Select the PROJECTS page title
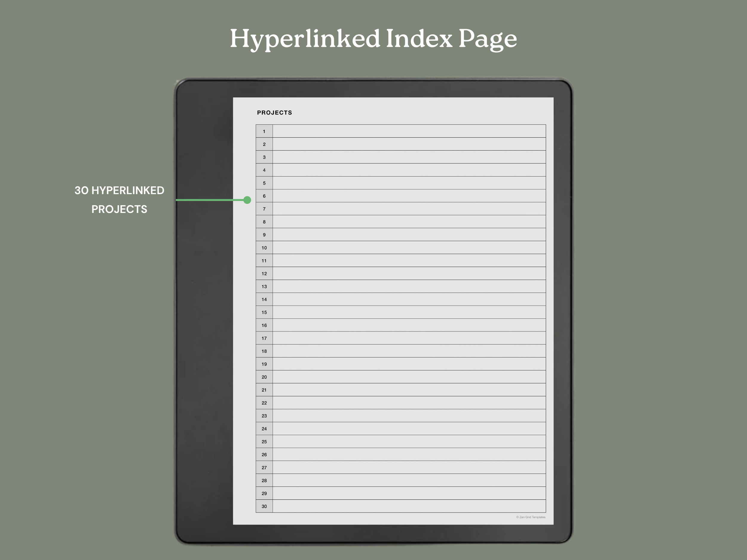 (274, 112)
